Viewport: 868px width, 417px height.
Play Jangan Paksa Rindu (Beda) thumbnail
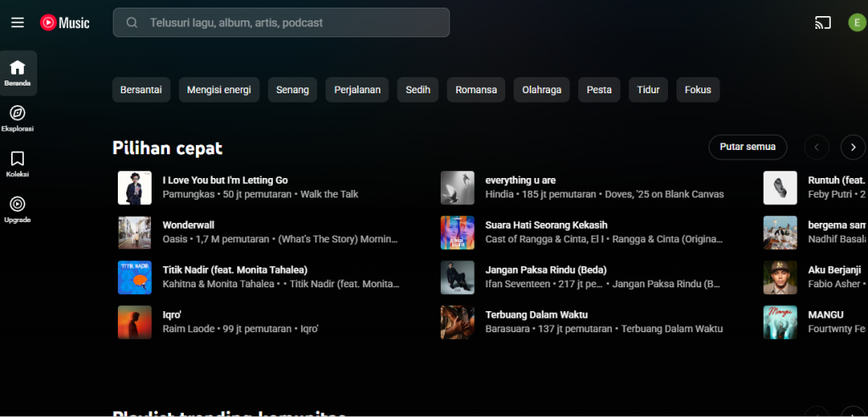457,277
